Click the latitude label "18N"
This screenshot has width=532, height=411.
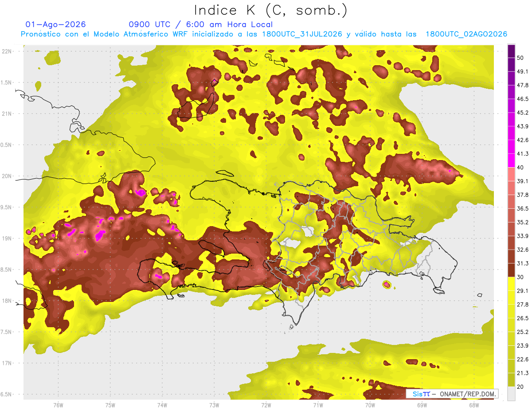pyautogui.click(x=7, y=301)
